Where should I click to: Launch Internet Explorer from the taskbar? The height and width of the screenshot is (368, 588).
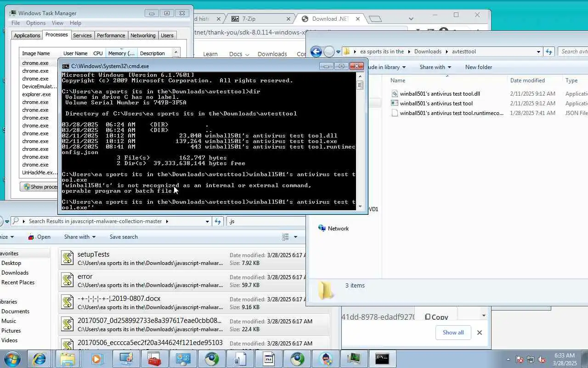click(x=39, y=358)
